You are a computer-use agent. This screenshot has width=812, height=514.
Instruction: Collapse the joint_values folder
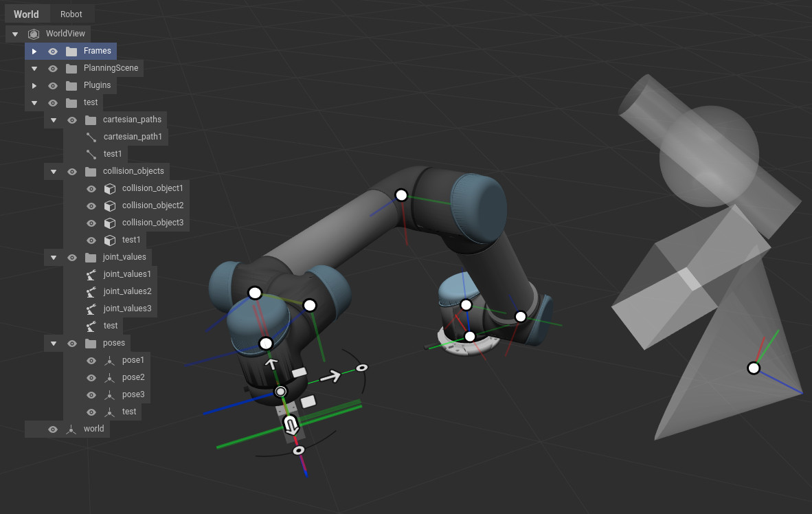(x=54, y=257)
